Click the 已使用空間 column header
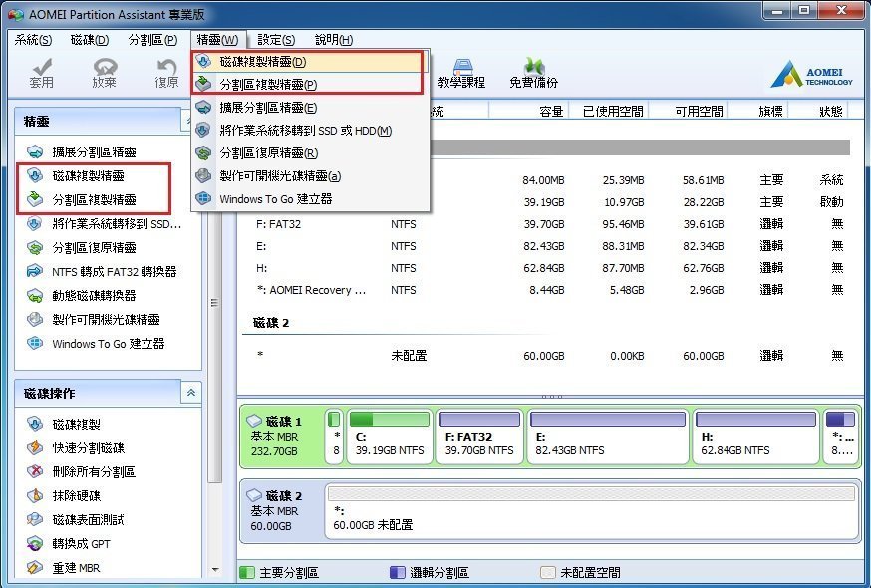Screen dimensions: 871x588 pyautogui.click(x=608, y=112)
